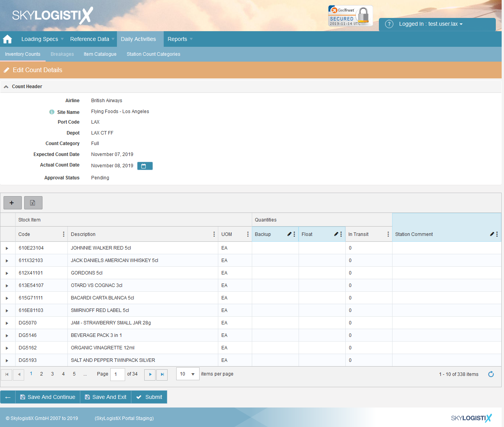The height and width of the screenshot is (427, 504).
Task: Go to page 2
Action: click(42, 374)
